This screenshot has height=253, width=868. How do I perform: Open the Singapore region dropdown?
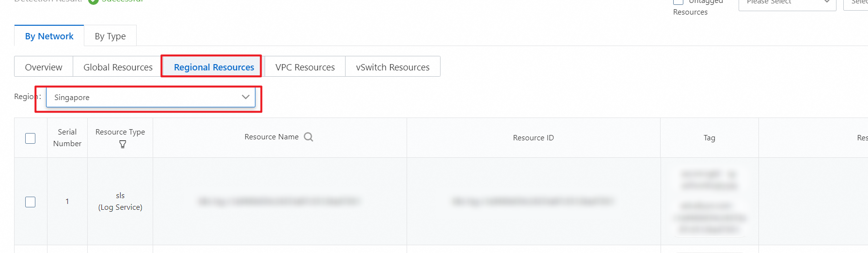pyautogui.click(x=151, y=97)
